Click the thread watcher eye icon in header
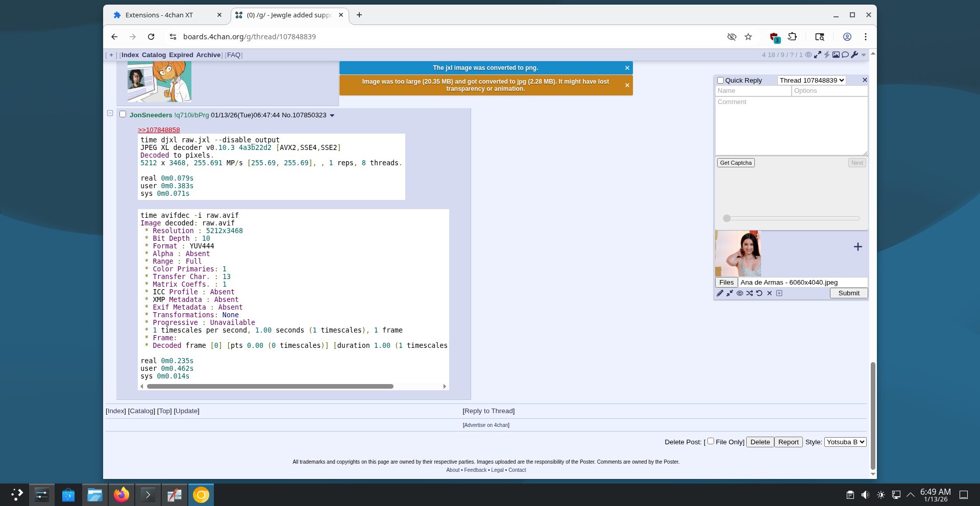980x506 pixels. [808, 55]
